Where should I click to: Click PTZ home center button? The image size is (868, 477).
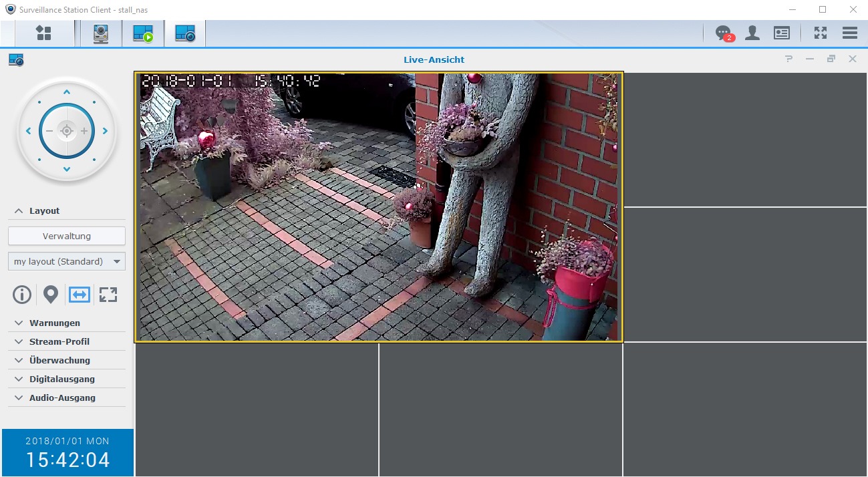(66, 131)
